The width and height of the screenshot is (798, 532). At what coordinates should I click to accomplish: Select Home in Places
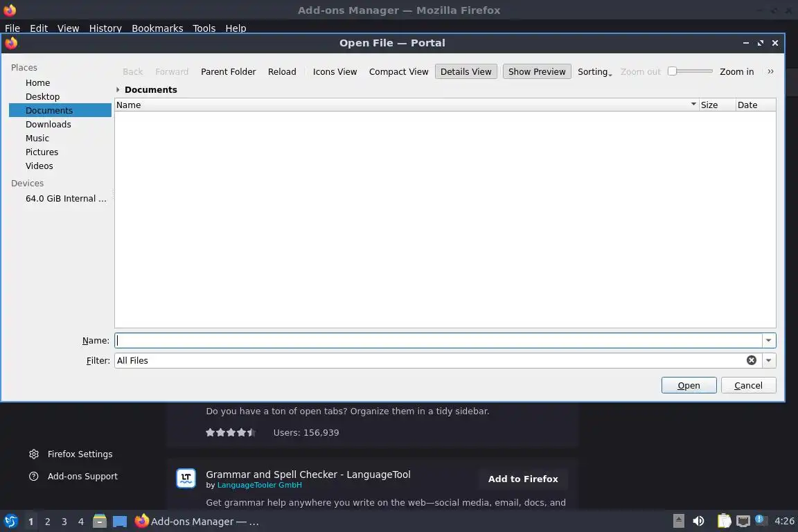[x=60, y=82]
